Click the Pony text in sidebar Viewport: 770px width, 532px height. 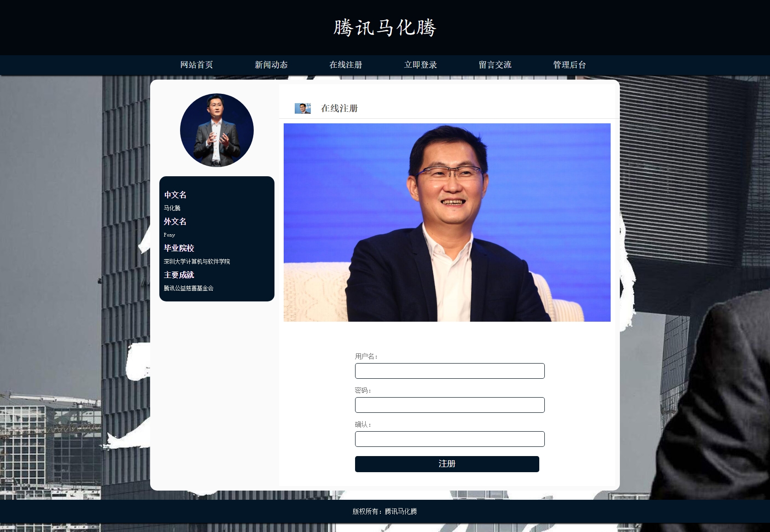tap(169, 235)
